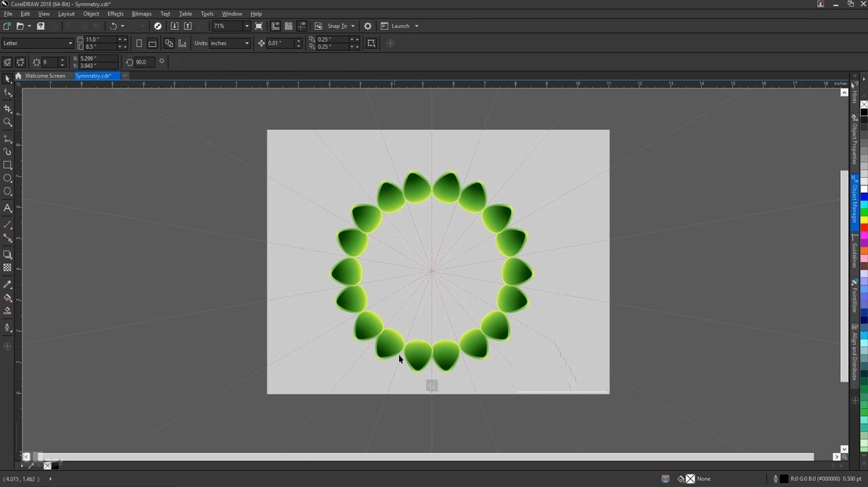Expand the Snap To dropdown
This screenshot has width=868, height=487.
coord(353,26)
